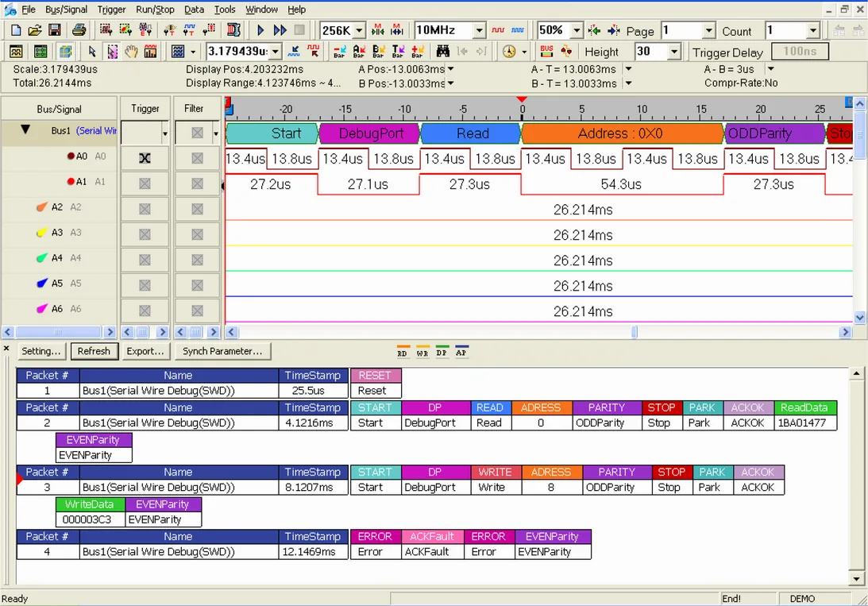
Task: Open the 3.179439us scale dropdown
Action: tap(275, 52)
